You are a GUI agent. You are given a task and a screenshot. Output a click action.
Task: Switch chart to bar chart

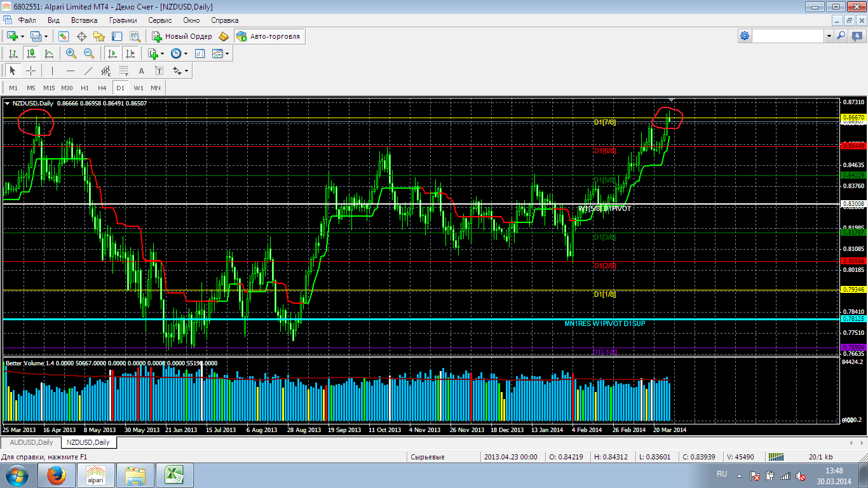[13, 54]
